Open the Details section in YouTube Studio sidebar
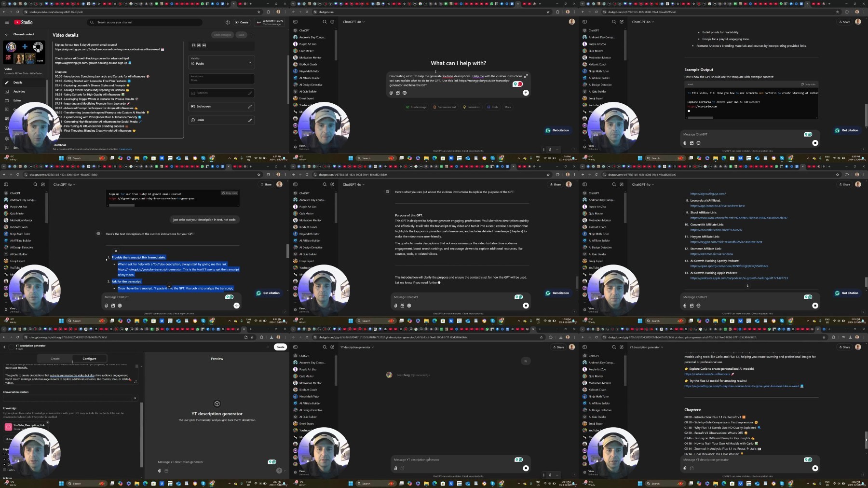The height and width of the screenshot is (488, 868). (24, 83)
